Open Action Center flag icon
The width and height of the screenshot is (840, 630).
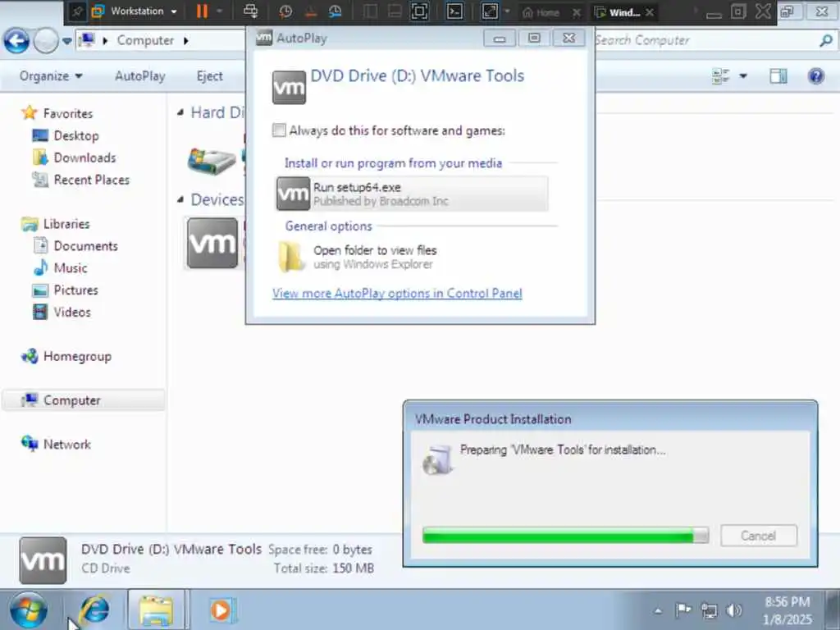pos(683,610)
